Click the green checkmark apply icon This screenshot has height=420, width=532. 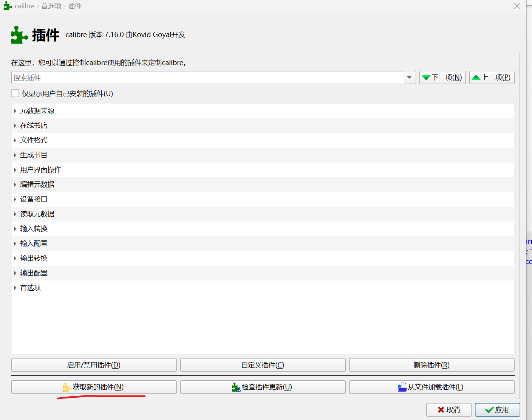click(489, 410)
